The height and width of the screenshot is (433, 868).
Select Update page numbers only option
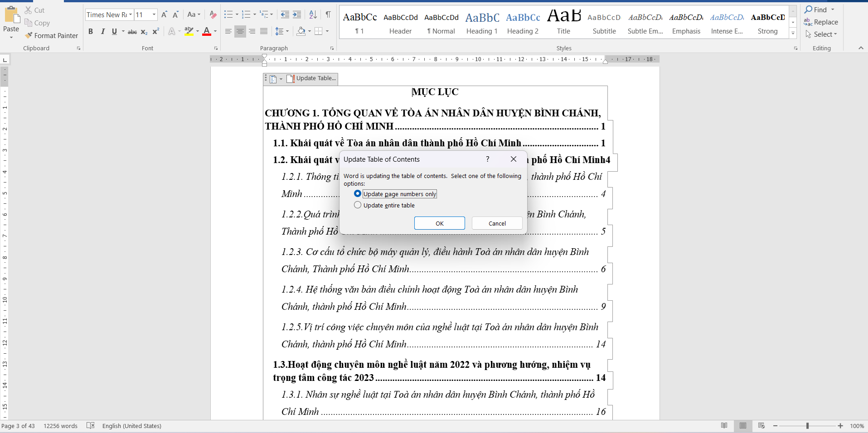[395, 194]
